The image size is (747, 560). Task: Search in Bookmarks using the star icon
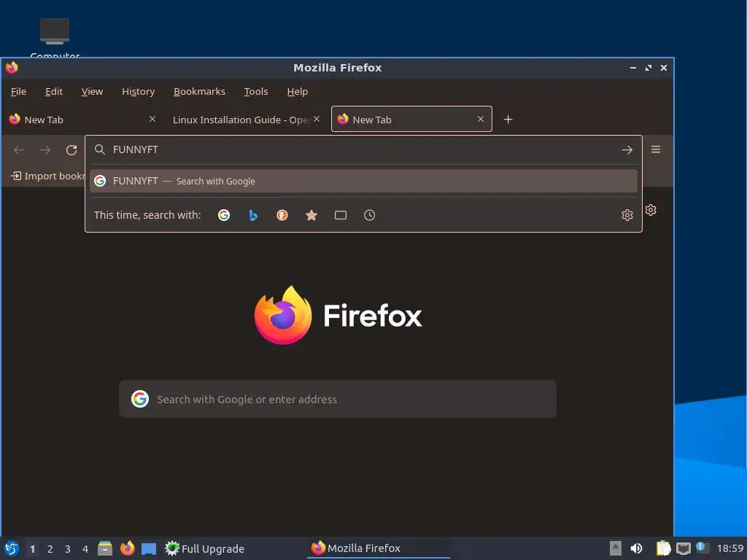(x=311, y=215)
